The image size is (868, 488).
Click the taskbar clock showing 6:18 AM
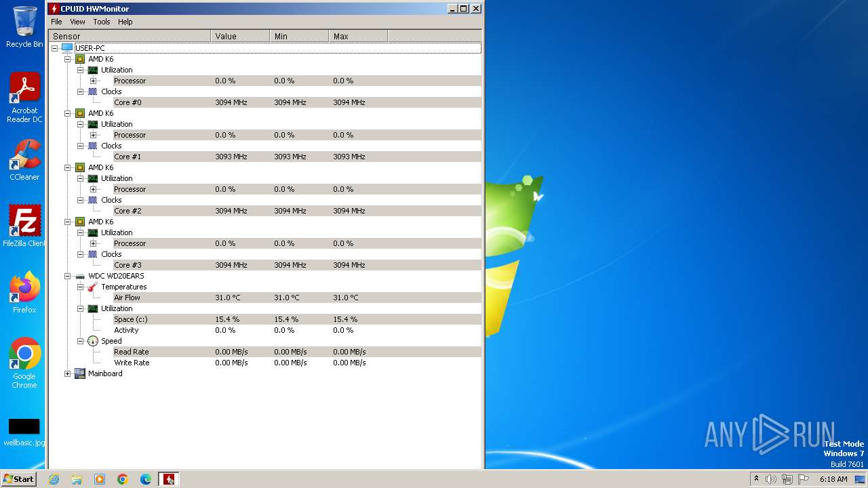point(833,479)
